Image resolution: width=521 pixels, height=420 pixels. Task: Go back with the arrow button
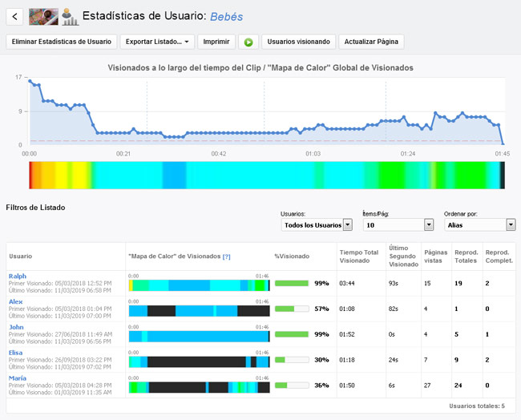14,17
